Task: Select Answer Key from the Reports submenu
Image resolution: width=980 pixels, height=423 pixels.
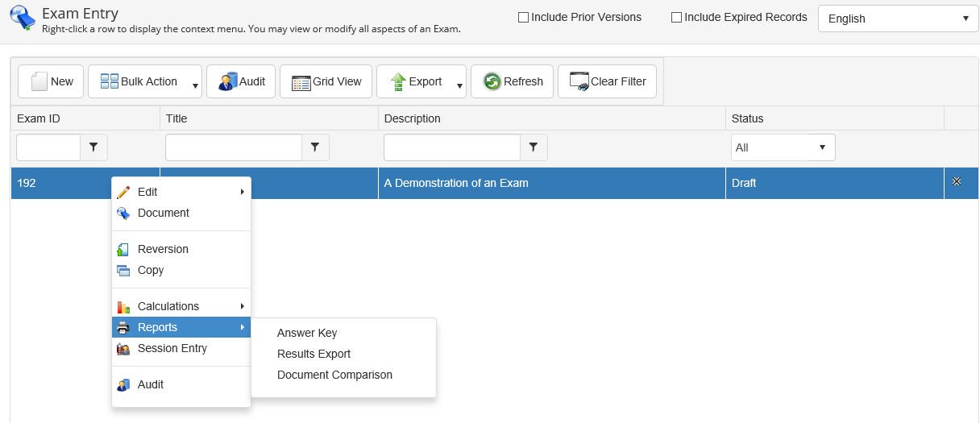Action: click(x=307, y=333)
